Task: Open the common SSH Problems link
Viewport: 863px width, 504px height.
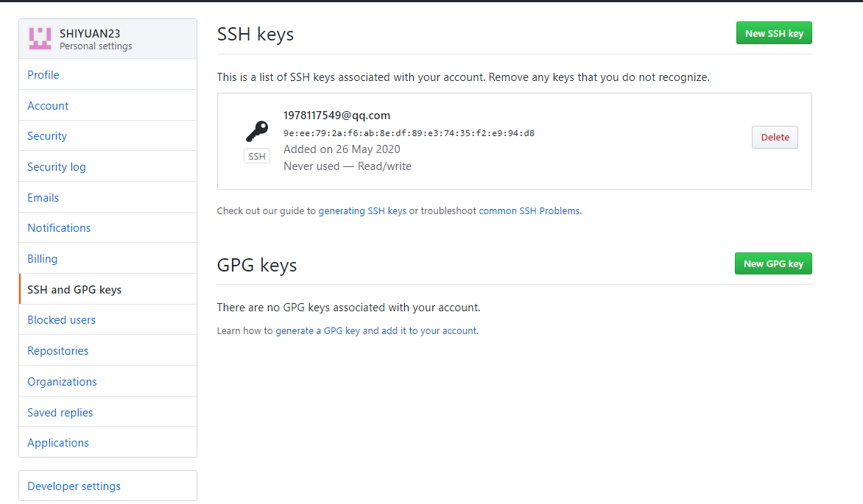Action: [529, 211]
